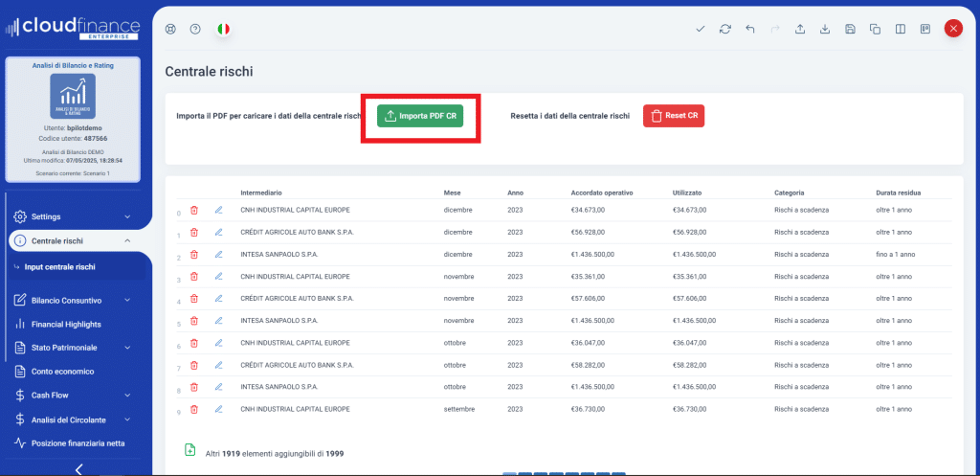Delete row 7 Crédit Agricole ottobre
Screen dimensions: 980x476
193,365
